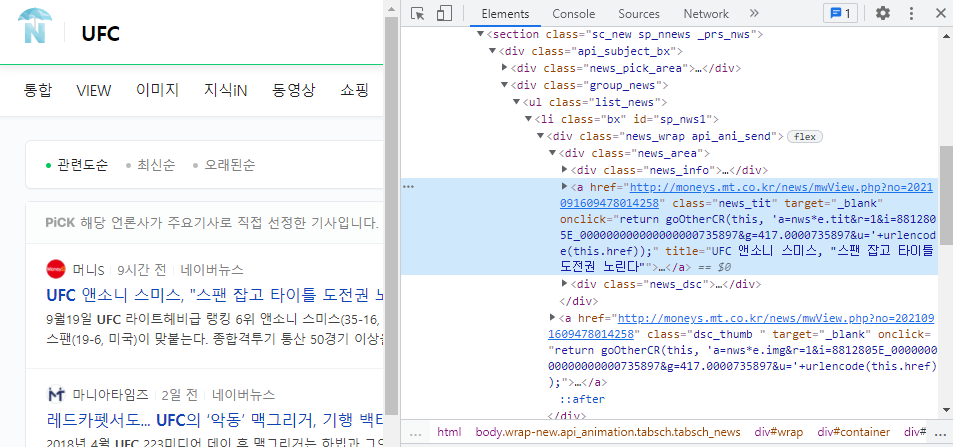Select the inspect element picker icon
The width and height of the screenshot is (953, 447).
pos(418,13)
